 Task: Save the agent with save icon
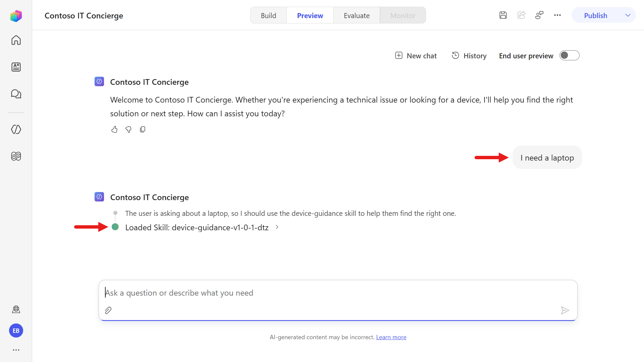click(x=503, y=15)
